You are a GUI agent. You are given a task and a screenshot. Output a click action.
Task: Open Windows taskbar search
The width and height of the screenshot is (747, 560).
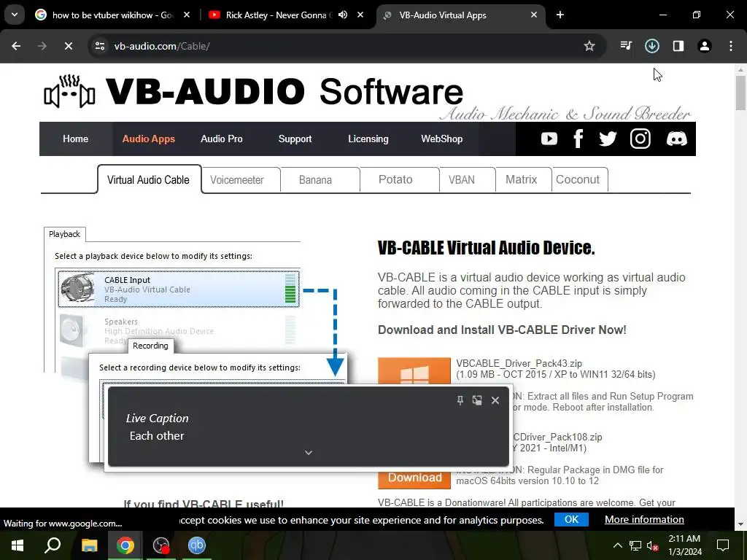pos(53,545)
